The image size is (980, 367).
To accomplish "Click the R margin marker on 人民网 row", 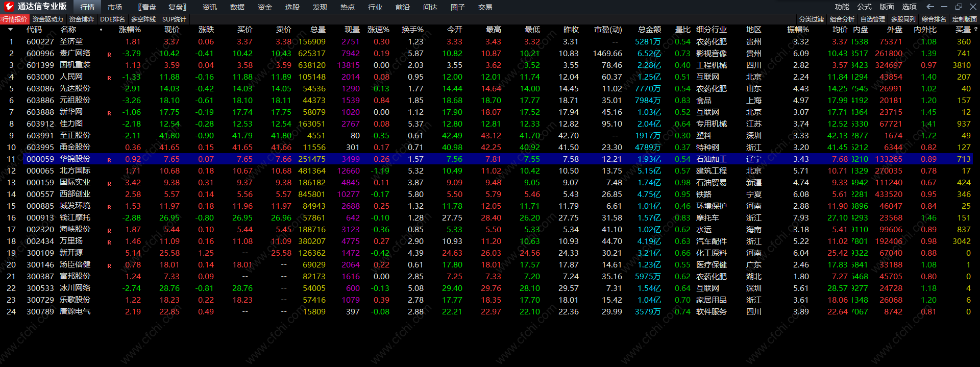I will coord(109,78).
